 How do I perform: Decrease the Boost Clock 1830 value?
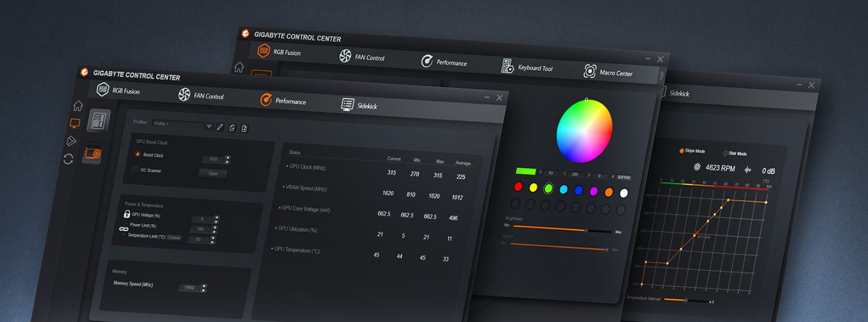click(228, 162)
